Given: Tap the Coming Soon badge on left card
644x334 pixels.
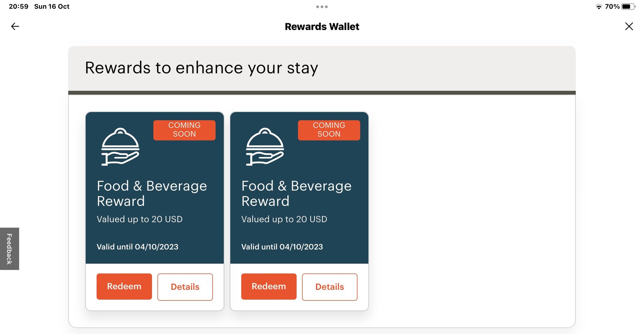Looking at the screenshot, I should tap(184, 130).
